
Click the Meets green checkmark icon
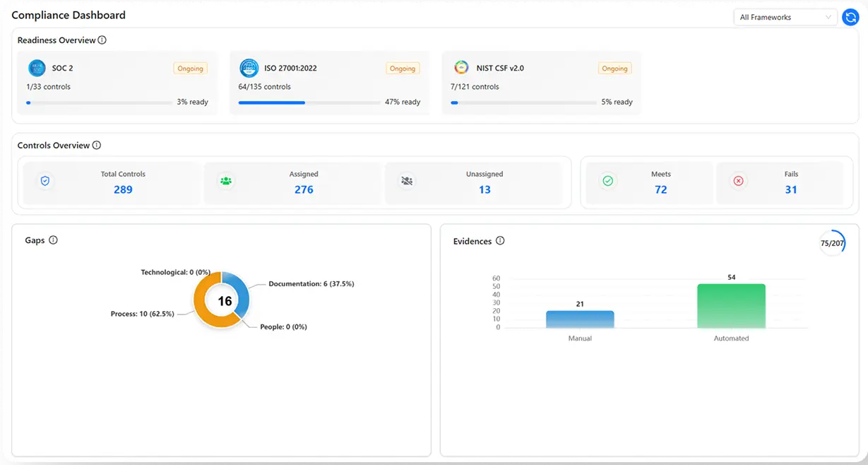point(607,182)
